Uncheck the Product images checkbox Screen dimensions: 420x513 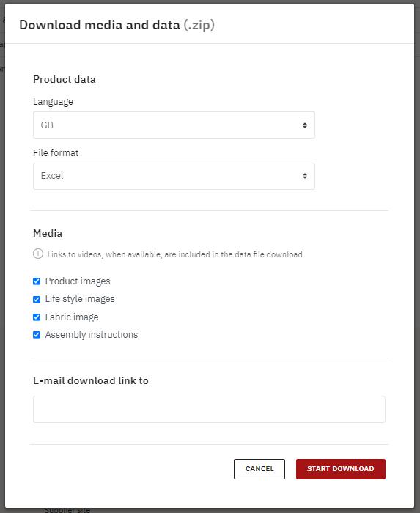[x=37, y=281]
